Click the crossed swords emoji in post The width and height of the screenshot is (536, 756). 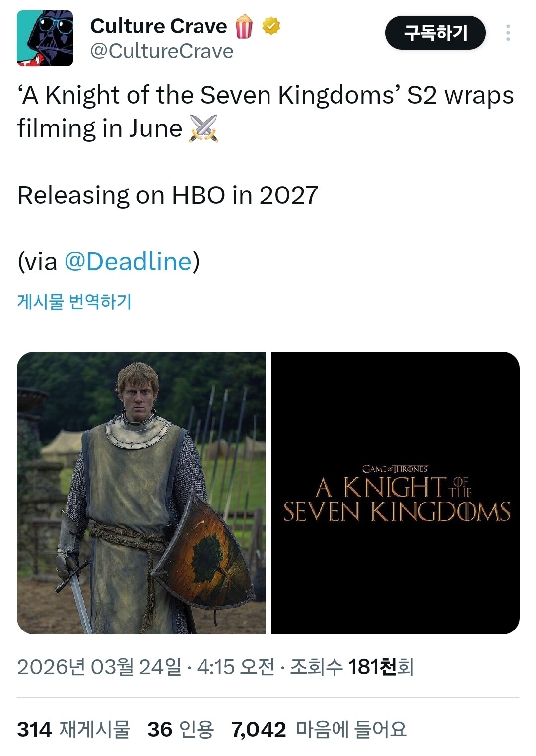(203, 128)
